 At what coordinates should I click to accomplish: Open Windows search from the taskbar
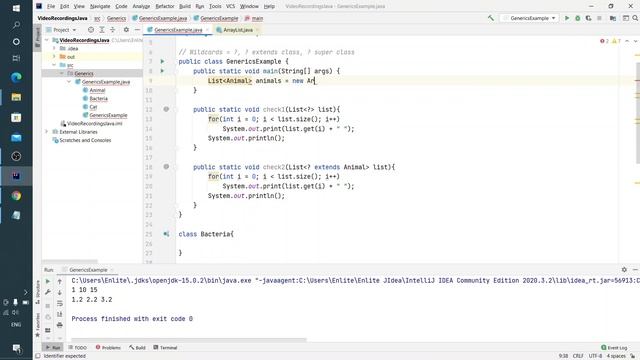pyautogui.click(x=16, y=25)
